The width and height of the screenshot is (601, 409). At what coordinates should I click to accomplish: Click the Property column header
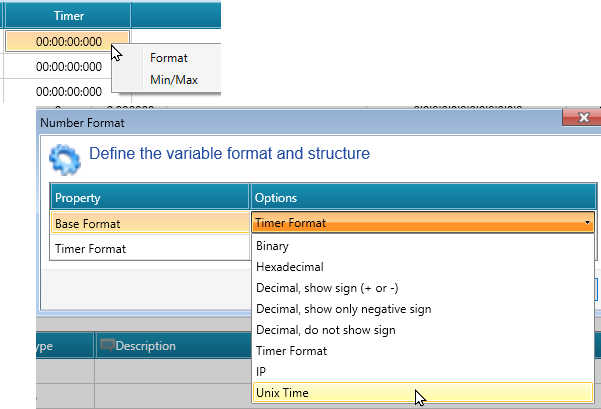tap(150, 197)
